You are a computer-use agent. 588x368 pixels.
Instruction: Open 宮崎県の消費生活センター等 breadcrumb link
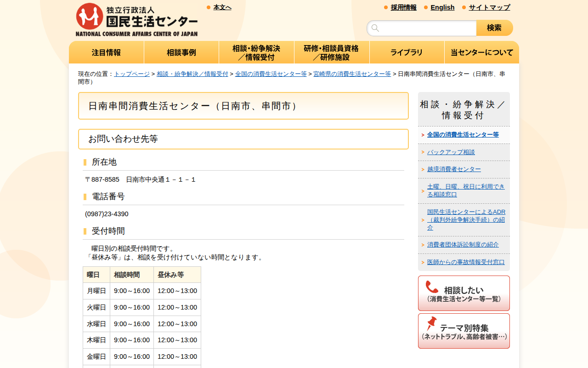point(352,74)
